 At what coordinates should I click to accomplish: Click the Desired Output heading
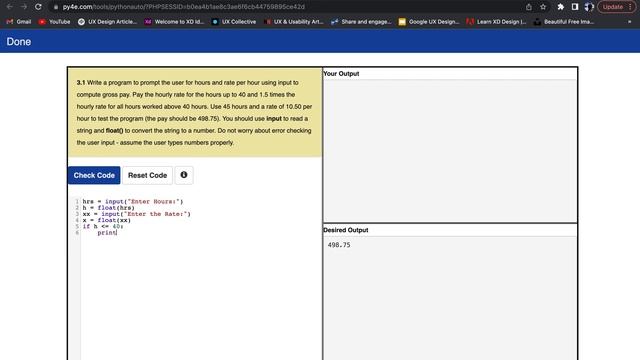point(346,230)
